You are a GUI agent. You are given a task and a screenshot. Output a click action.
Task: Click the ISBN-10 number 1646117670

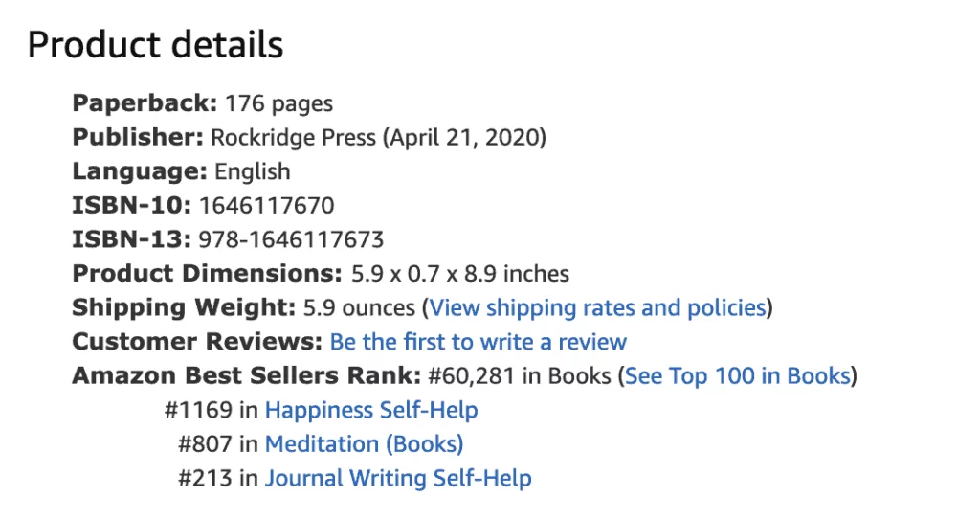pyautogui.click(x=267, y=205)
